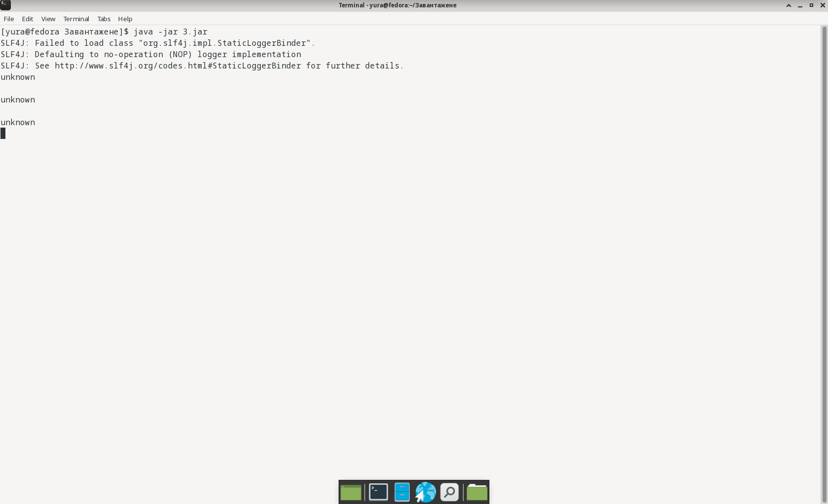Close the Terminal window
This screenshot has width=828, height=504.
(x=823, y=5)
